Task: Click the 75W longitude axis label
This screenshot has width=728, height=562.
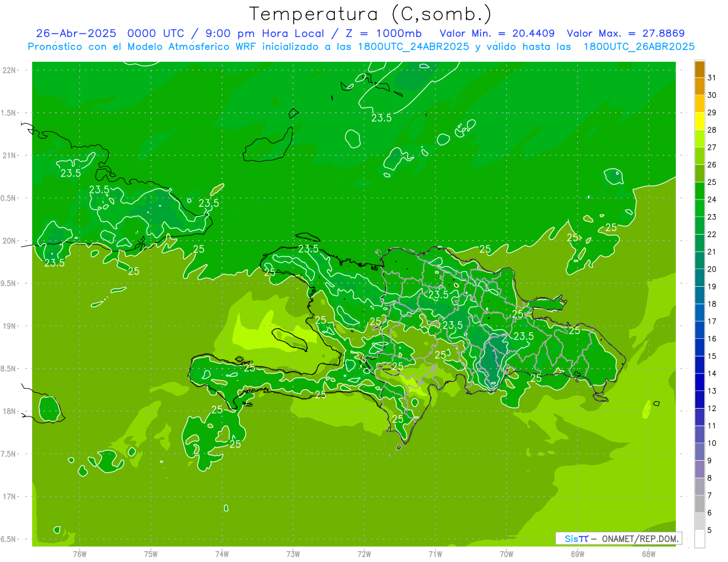Action: coord(151,554)
